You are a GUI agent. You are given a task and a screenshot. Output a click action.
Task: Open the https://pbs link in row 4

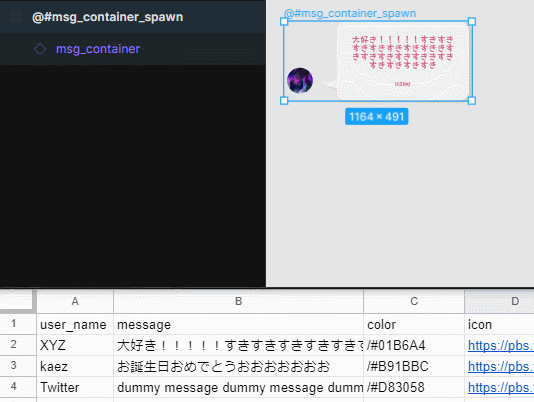tap(501, 387)
